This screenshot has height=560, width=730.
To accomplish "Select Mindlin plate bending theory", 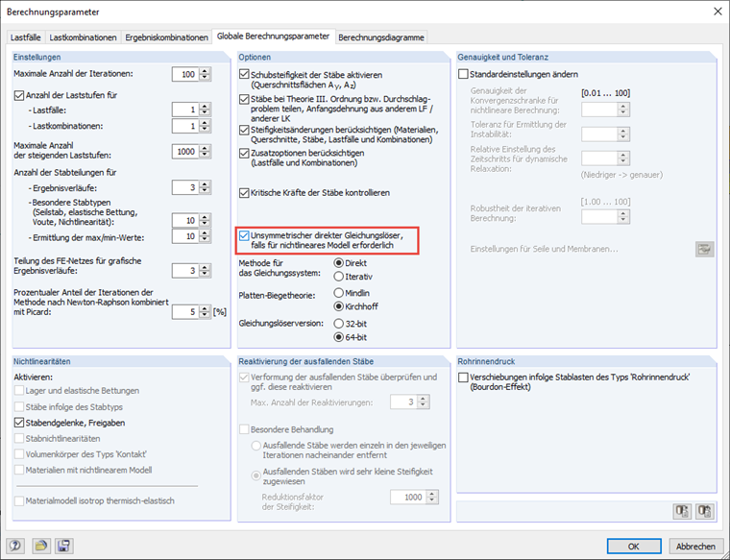I will [x=339, y=293].
